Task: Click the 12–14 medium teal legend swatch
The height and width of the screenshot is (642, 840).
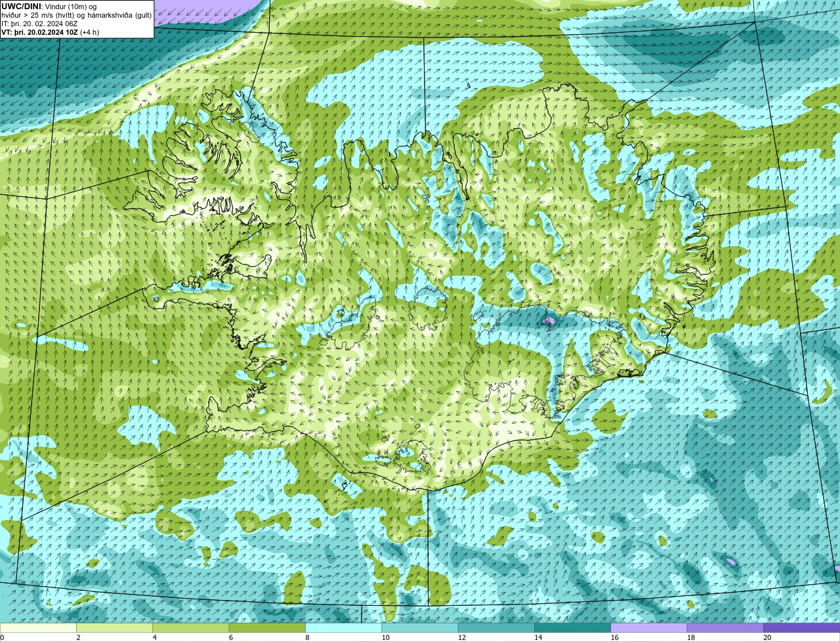Action: [496, 628]
